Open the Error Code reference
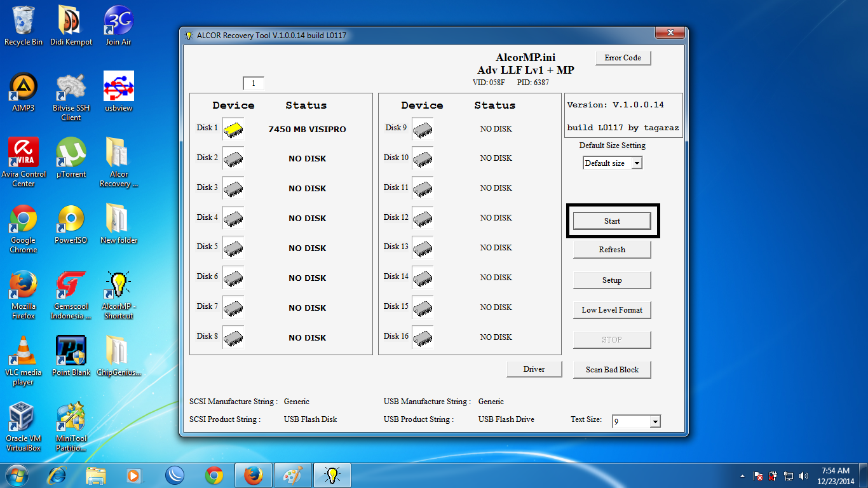Screen dimensions: 868x488 coord(622,58)
